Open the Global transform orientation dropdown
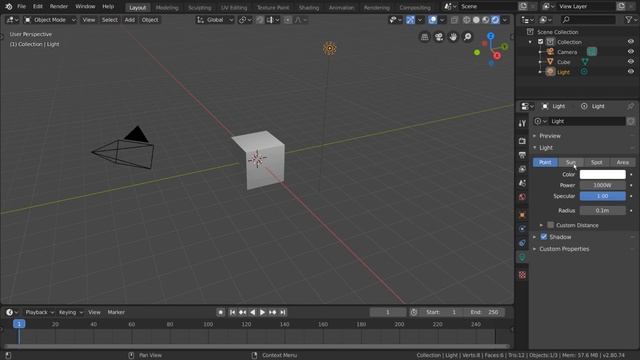Screen dimensions: 640x360 [215, 20]
